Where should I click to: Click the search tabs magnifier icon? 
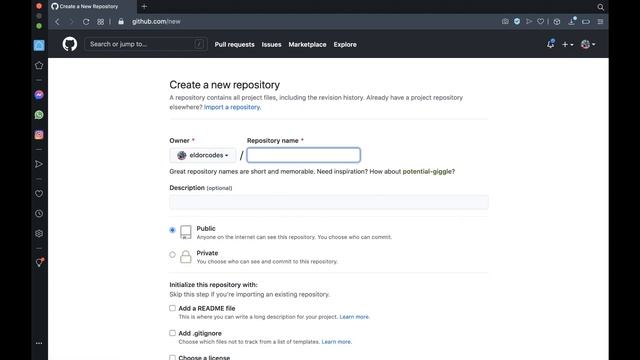[600, 7]
